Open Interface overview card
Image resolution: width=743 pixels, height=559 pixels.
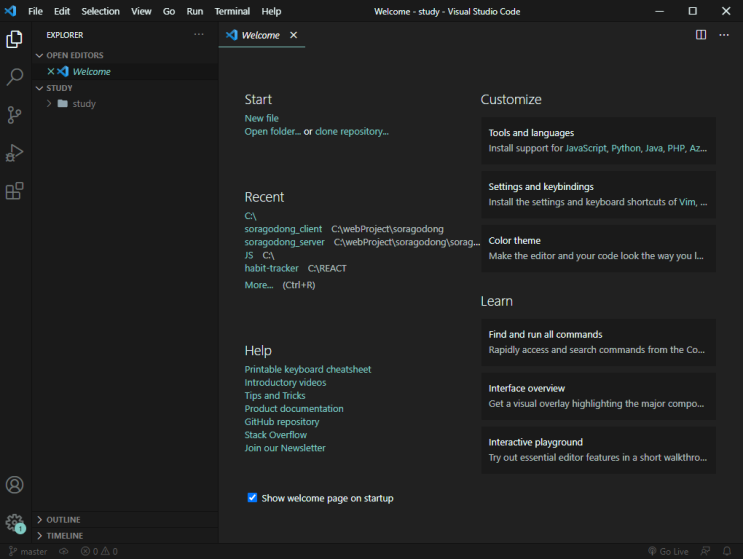pyautogui.click(x=598, y=396)
